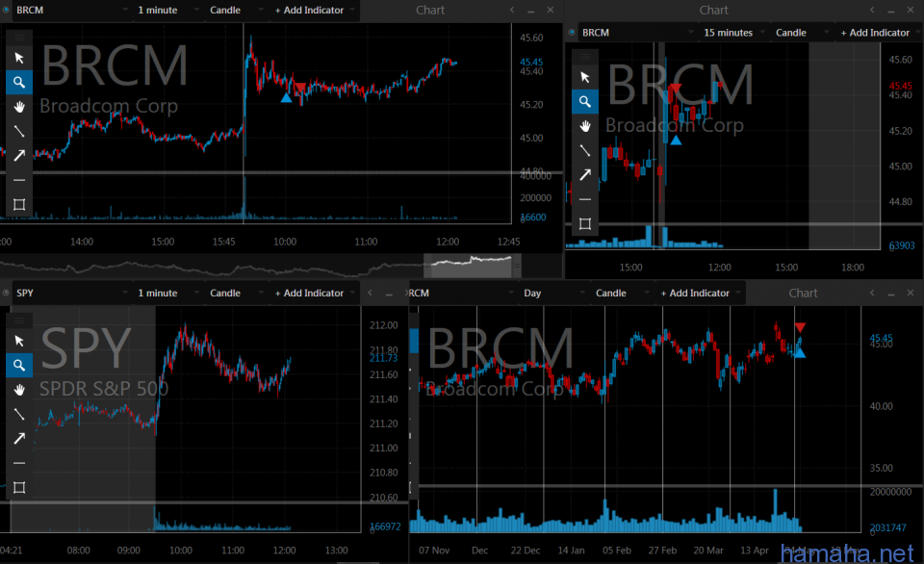Screen dimensions: 924x564
Task: Click red down-triangle marker on BRCM Day chart
Action: [800, 327]
